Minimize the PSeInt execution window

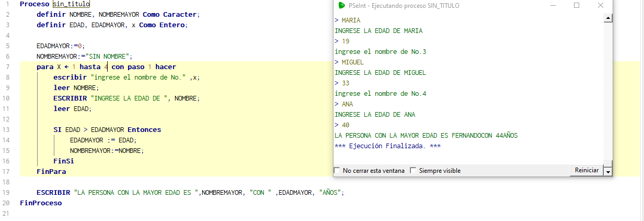coord(553,5)
